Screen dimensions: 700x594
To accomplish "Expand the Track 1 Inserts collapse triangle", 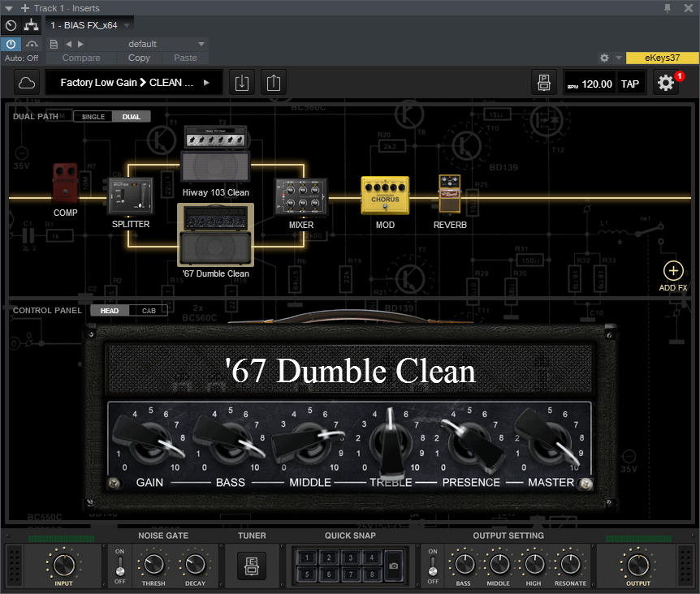I will tap(8, 8).
